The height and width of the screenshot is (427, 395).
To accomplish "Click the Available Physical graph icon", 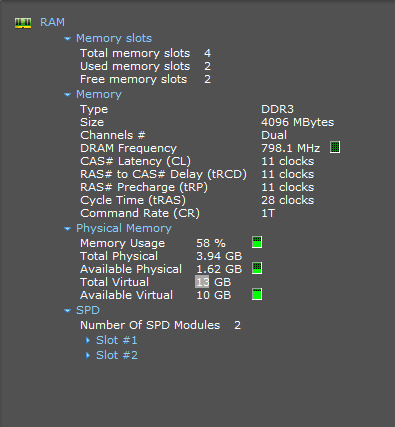I will click(257, 268).
